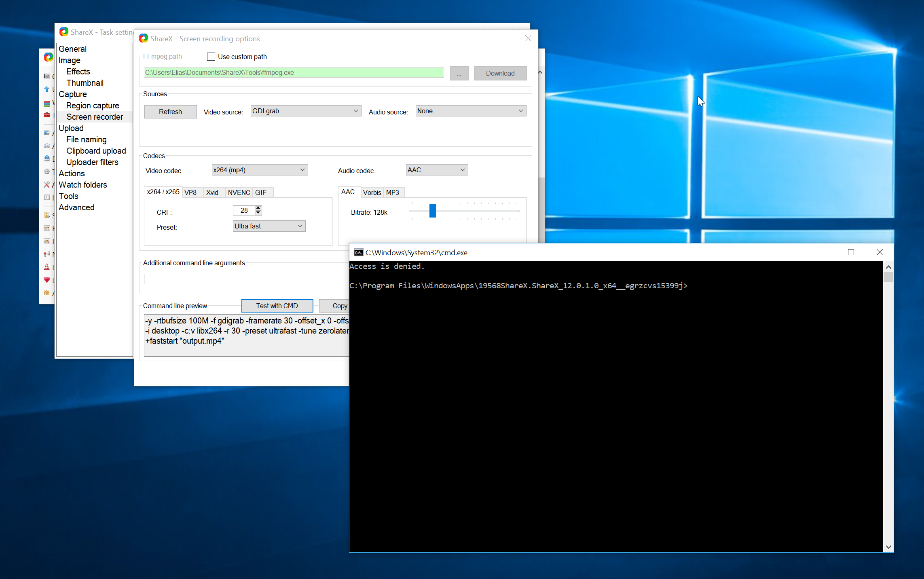Click the AAC bitrate slider handle
Image resolution: width=924 pixels, height=579 pixels.
(432, 211)
